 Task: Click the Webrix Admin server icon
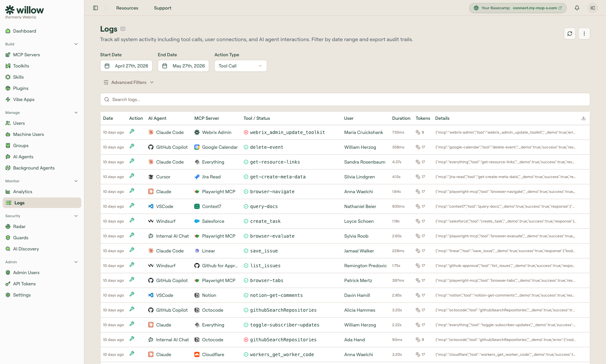tap(197, 132)
